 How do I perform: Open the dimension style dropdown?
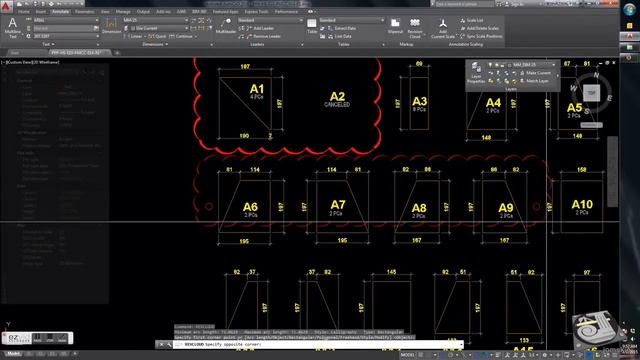pos(155,20)
